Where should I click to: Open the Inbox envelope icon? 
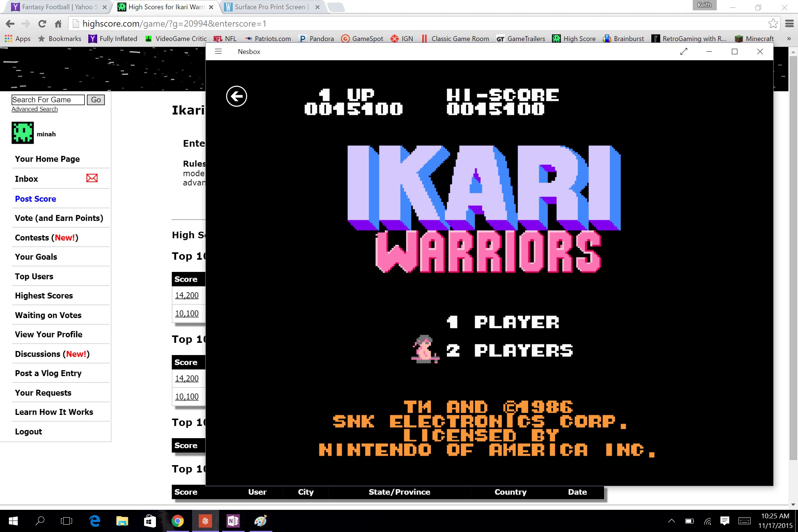pos(92,178)
